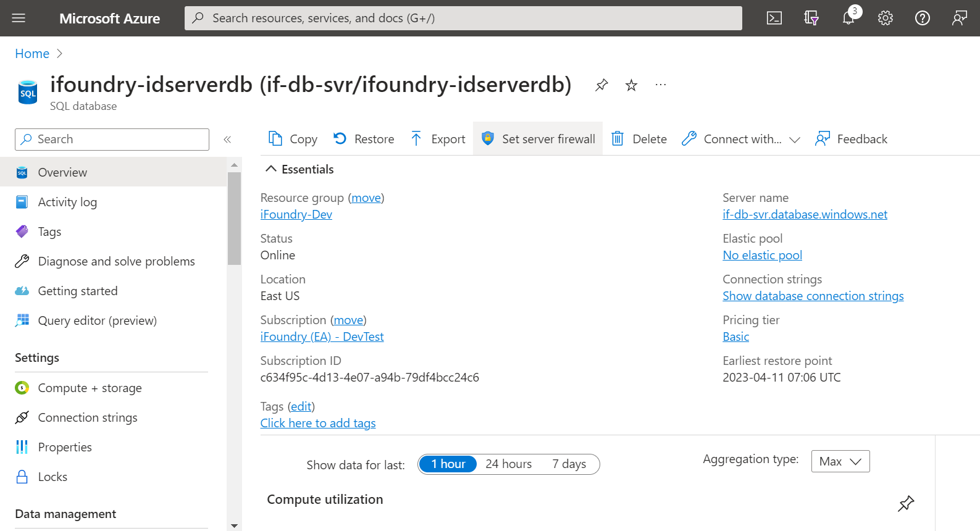Image resolution: width=980 pixels, height=531 pixels.
Task: Click the Online status value
Action: [277, 255]
